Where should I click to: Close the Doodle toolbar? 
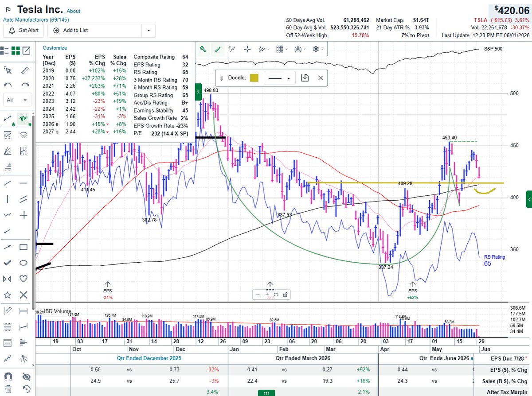coord(321,78)
